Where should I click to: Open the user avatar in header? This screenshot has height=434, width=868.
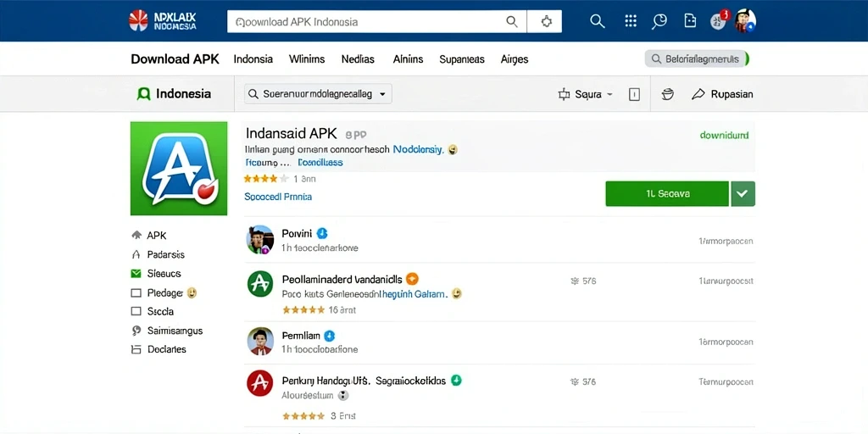745,21
